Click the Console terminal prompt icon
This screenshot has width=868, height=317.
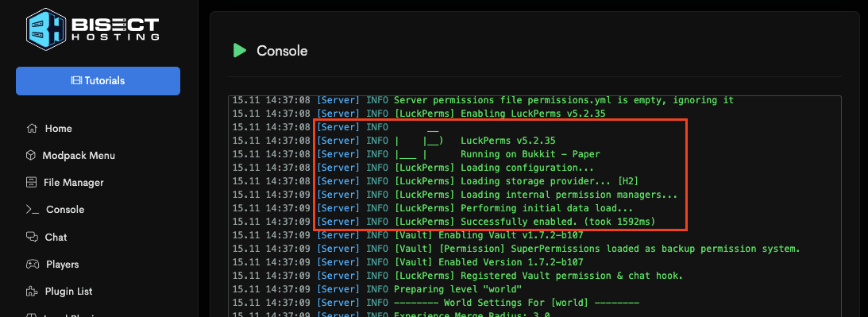click(33, 210)
